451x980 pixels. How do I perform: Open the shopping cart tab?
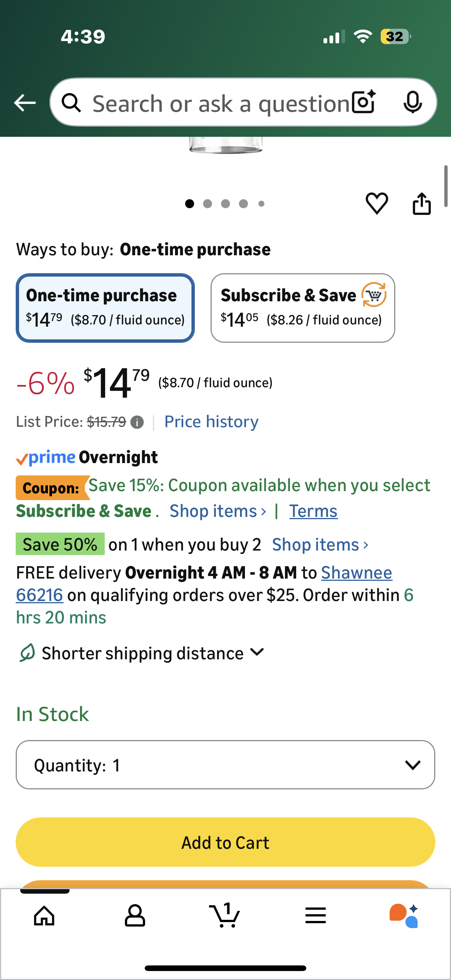coord(225,915)
